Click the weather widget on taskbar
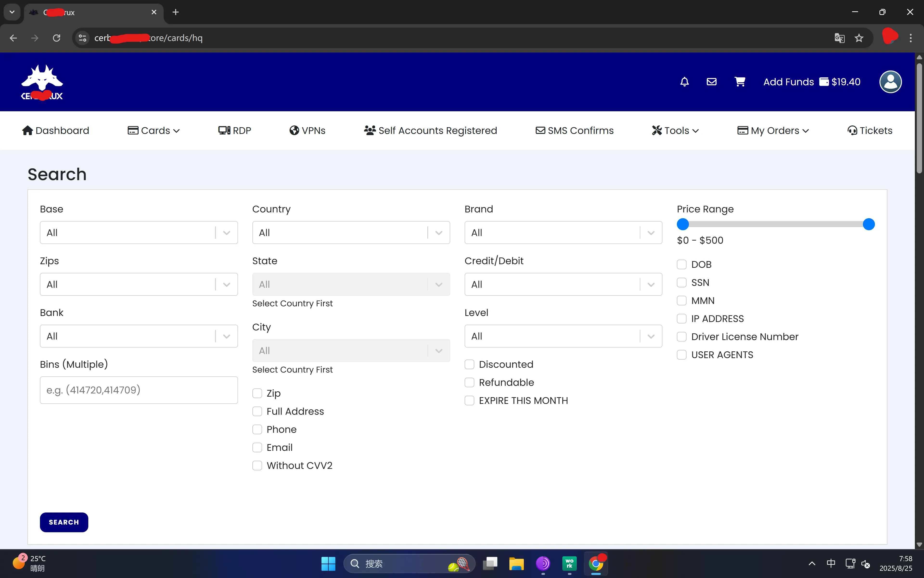This screenshot has height=578, width=924. click(x=29, y=564)
